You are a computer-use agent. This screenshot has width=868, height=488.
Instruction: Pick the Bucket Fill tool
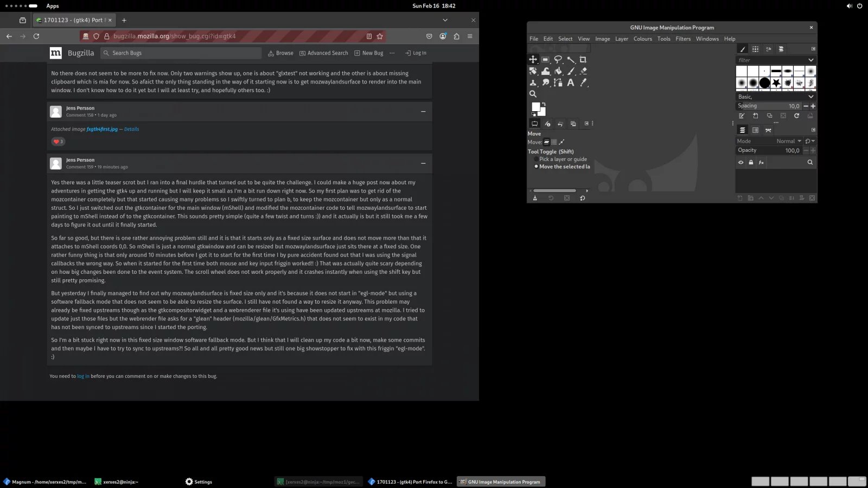(x=558, y=71)
